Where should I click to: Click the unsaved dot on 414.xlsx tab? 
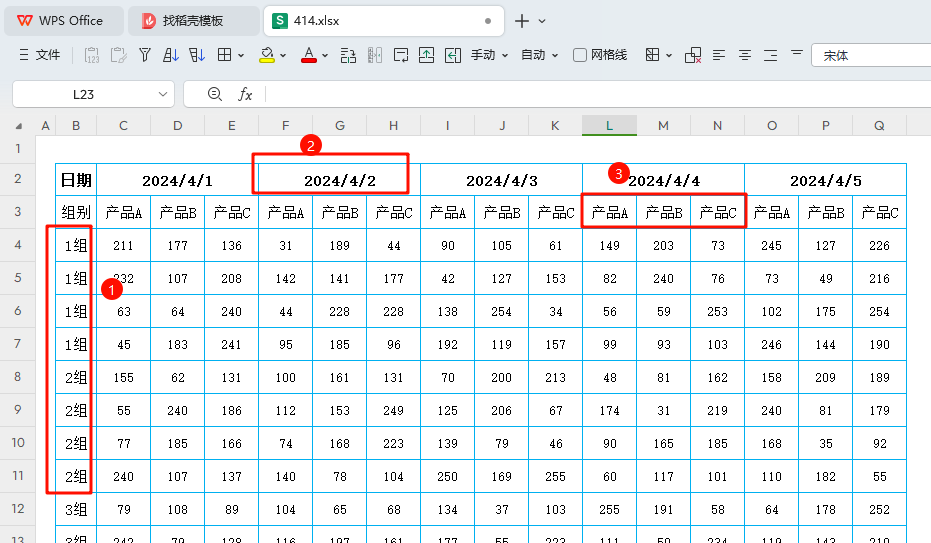tap(488, 21)
